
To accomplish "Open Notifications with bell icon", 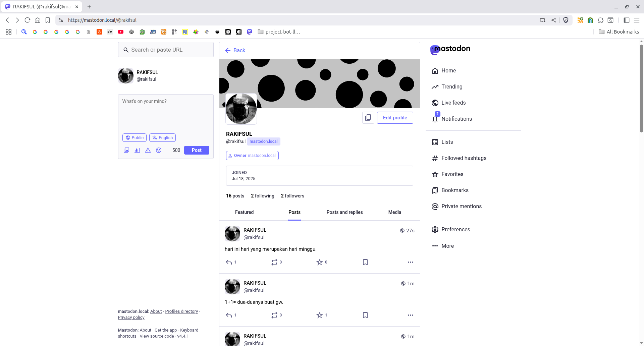I will [452, 119].
